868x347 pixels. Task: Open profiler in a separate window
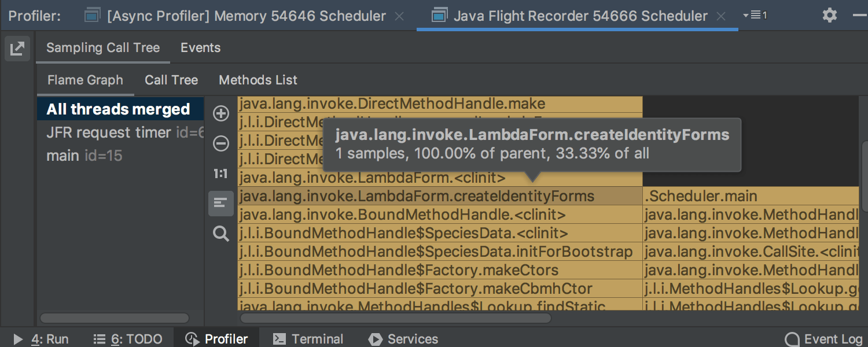[17, 49]
